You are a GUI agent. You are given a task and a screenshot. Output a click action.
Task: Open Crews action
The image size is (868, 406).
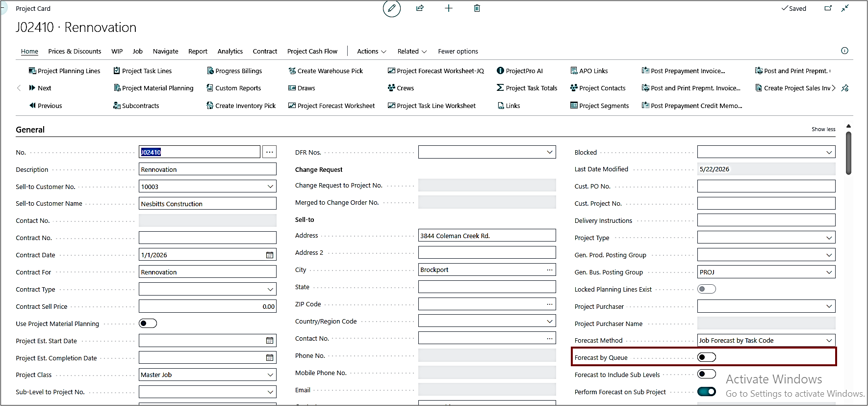[x=401, y=88]
